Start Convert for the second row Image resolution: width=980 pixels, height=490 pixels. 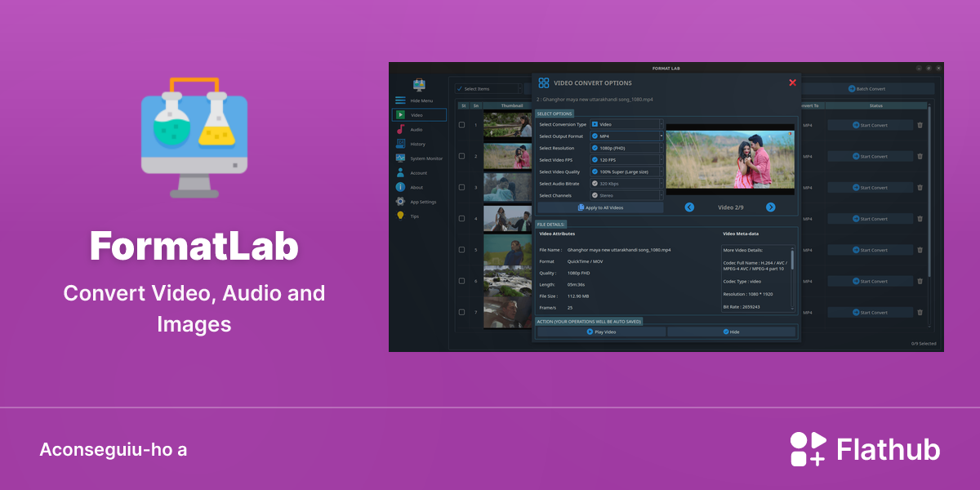click(x=870, y=156)
